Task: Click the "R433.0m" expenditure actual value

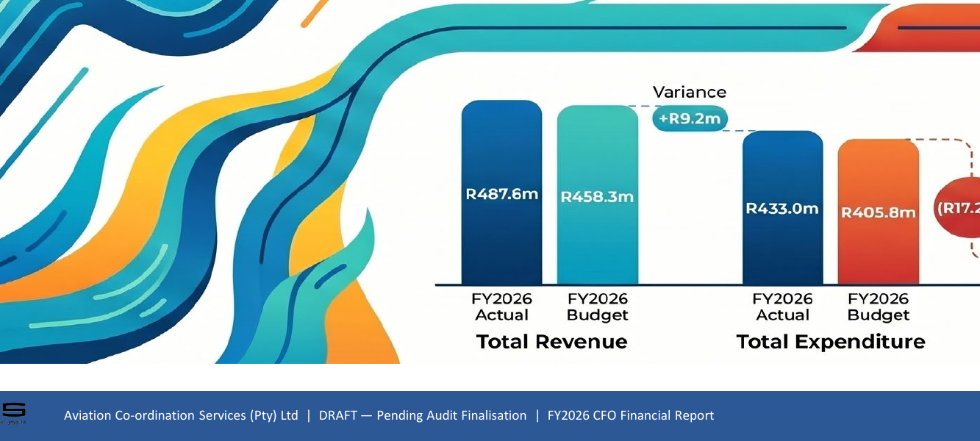Action: (782, 209)
